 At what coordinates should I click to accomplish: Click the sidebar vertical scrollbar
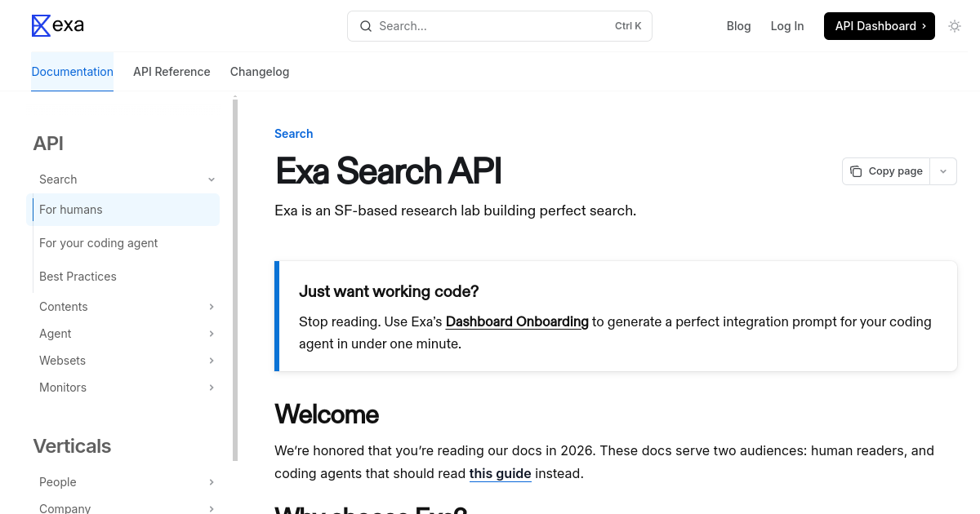pos(235,280)
